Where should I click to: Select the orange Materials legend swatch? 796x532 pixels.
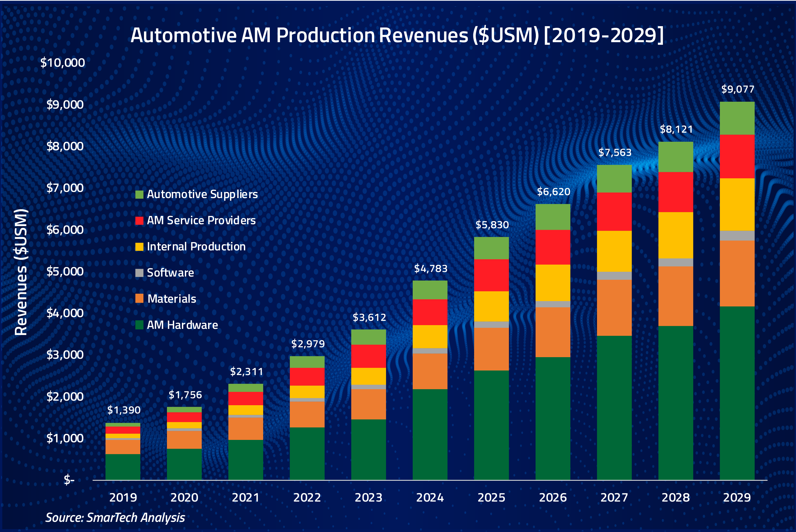click(139, 299)
